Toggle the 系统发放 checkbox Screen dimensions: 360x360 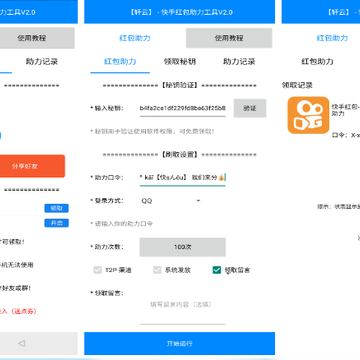point(157,270)
